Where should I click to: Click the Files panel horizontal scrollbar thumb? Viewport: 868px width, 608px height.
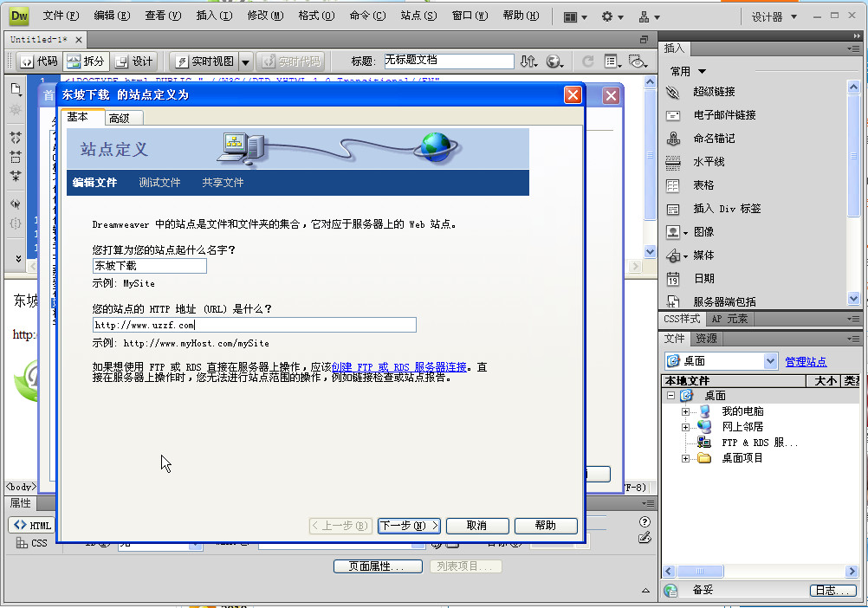[700, 571]
